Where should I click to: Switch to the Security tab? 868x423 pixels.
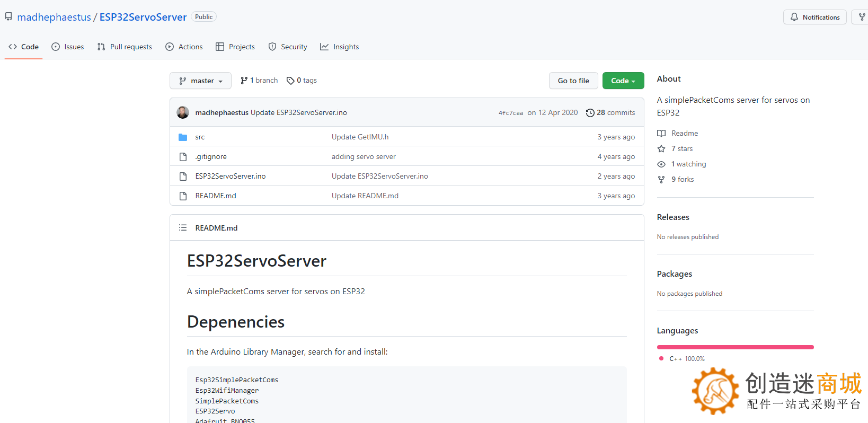coord(288,47)
